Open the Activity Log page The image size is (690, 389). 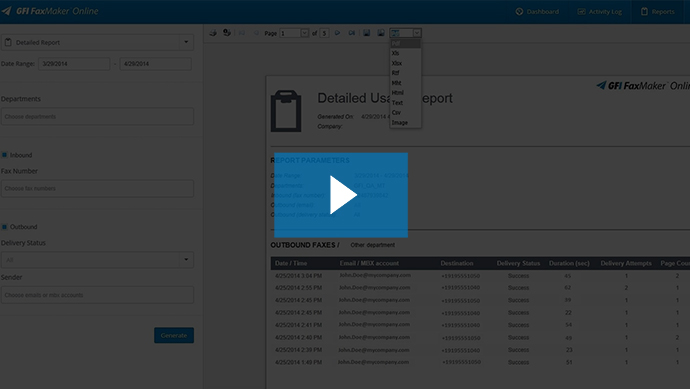coord(599,11)
